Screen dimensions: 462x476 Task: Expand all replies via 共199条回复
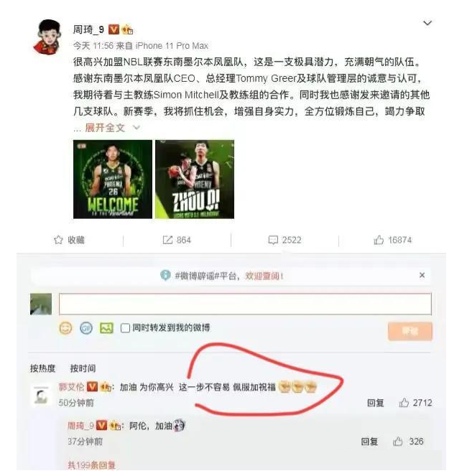pyautogui.click(x=91, y=465)
